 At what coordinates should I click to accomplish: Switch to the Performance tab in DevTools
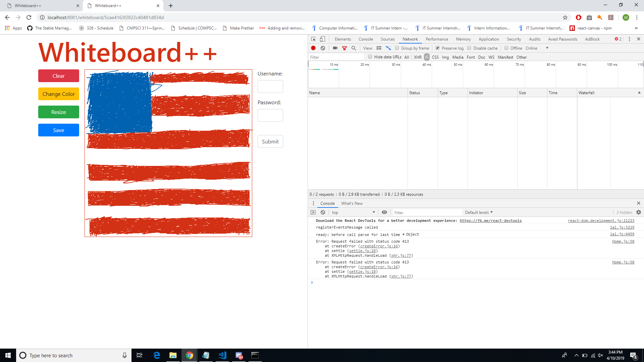(x=437, y=39)
